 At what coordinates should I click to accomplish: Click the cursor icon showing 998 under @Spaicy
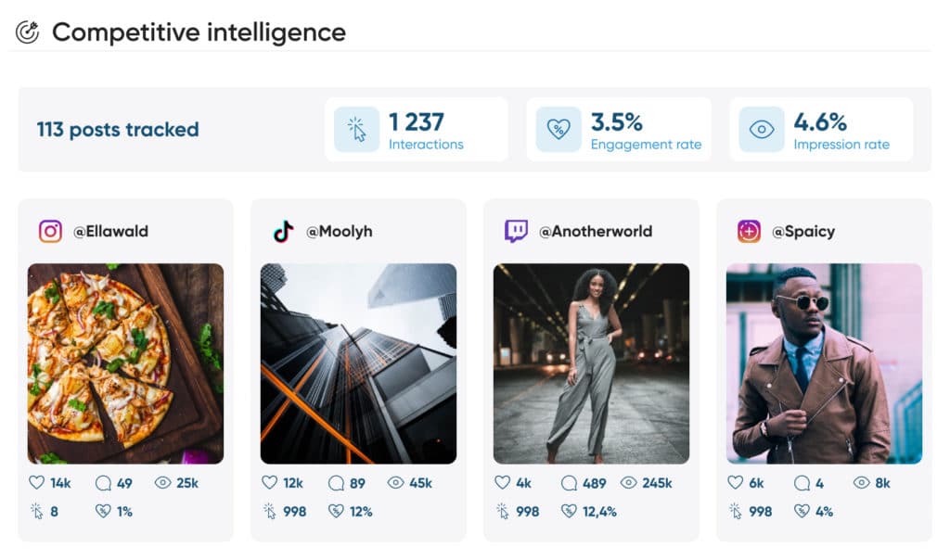(734, 511)
